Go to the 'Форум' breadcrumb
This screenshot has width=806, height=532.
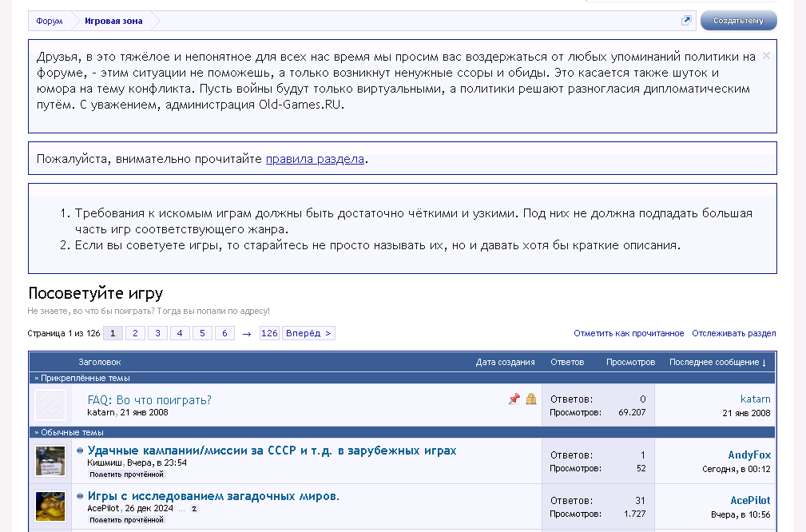[x=50, y=21]
